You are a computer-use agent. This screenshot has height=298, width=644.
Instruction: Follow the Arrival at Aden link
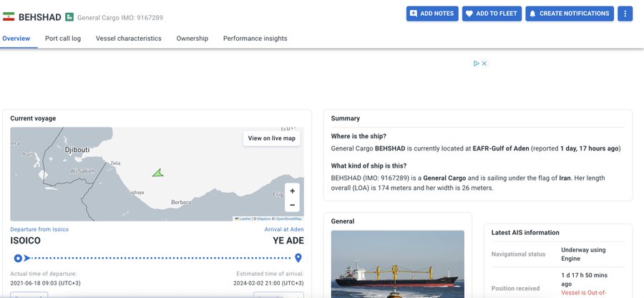pos(284,229)
